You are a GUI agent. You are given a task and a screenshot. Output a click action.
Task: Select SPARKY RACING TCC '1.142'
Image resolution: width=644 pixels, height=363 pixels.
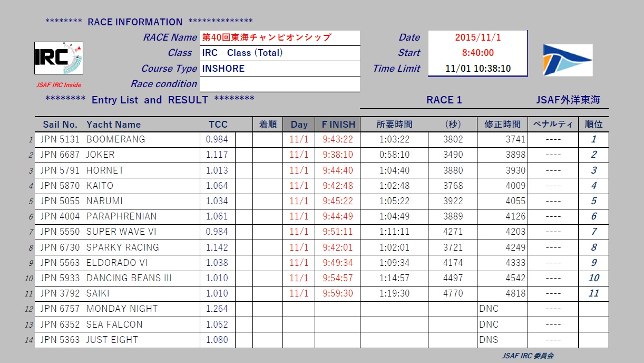pos(217,247)
